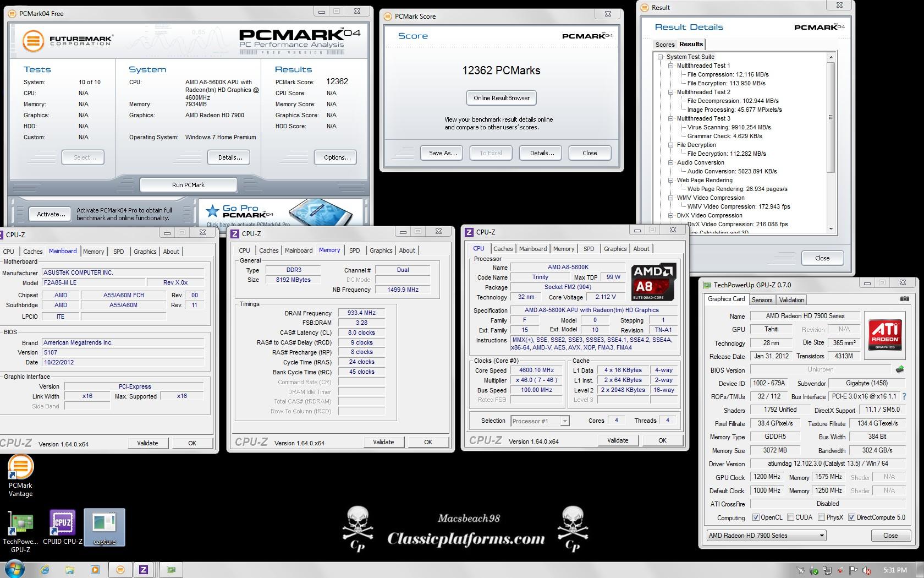This screenshot has height=578, width=924.
Task: Click OK in CPU-Z memory window
Action: [x=428, y=442]
